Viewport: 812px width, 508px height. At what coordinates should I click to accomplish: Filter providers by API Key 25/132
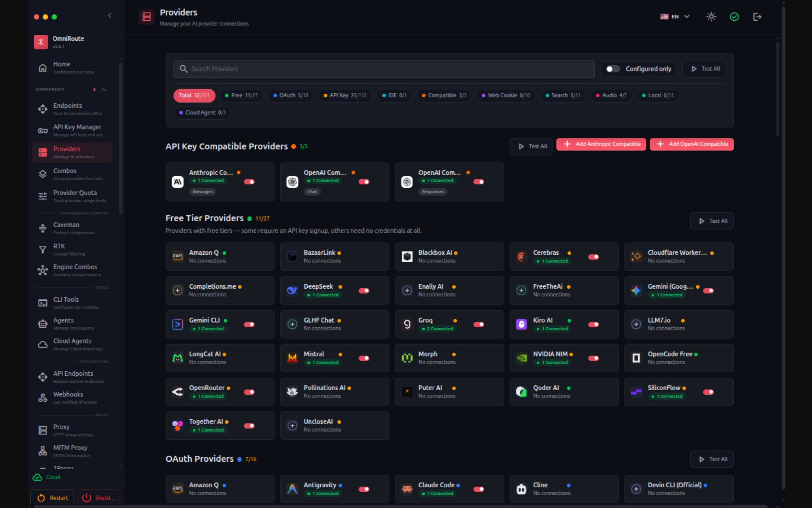[x=345, y=96]
